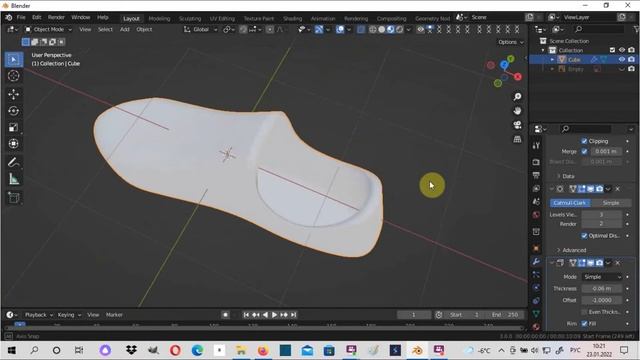Open the Object Mode dropdown
This screenshot has height=360, width=640.
[48, 29]
